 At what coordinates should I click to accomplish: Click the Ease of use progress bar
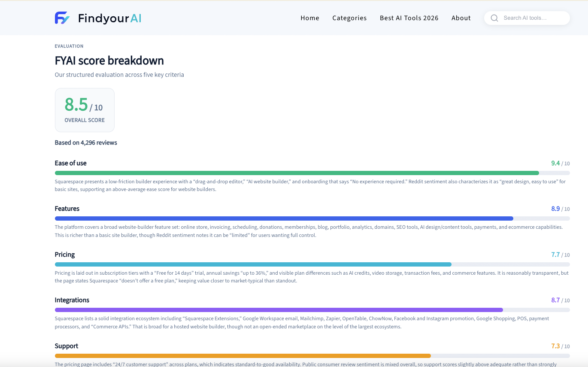point(312,173)
